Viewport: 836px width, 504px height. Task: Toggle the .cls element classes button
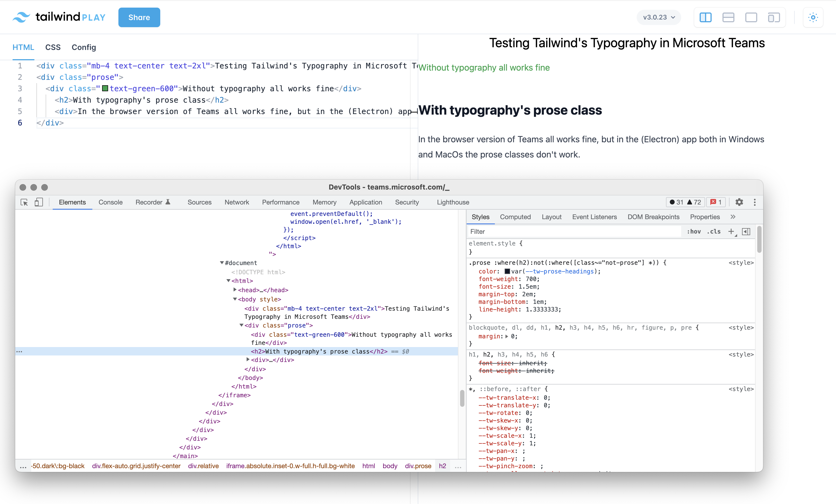click(x=714, y=232)
